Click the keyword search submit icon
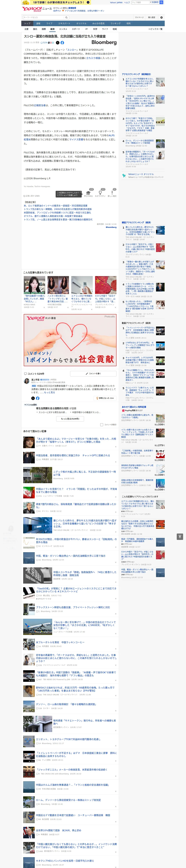Viewport: 186px width, 868px height. coord(66,18)
